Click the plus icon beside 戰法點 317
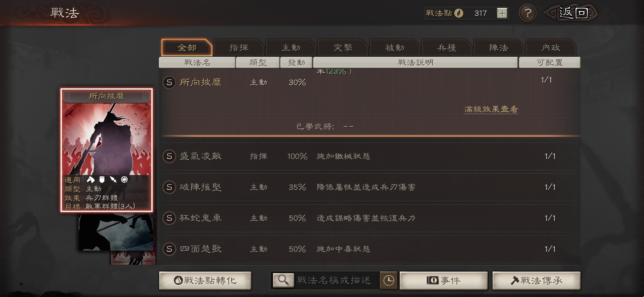Viewport: 644px width, 297px height. pos(502,13)
